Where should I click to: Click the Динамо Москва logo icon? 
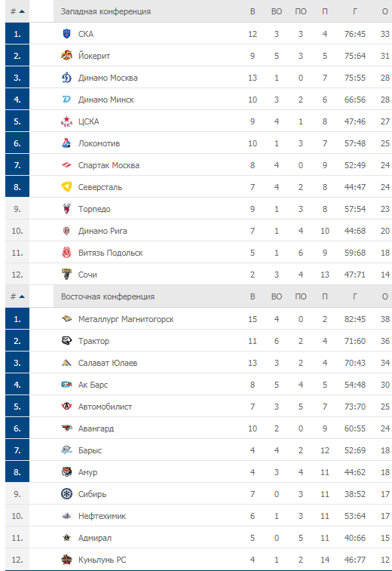pos(66,78)
